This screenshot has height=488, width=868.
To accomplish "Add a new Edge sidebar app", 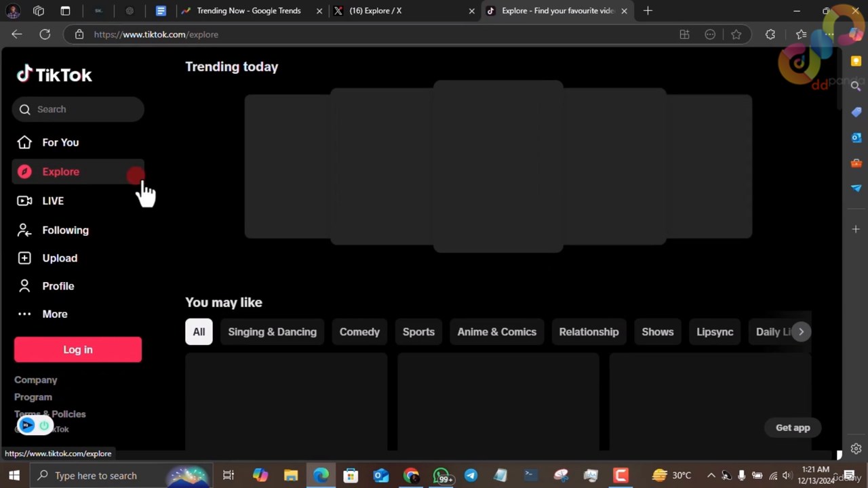I will (856, 230).
